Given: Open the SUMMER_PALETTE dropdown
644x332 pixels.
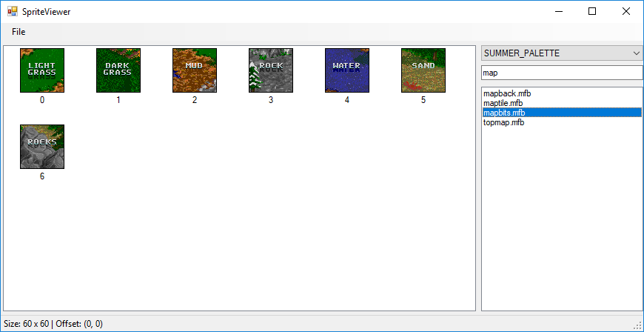Looking at the screenshot, I should tap(562, 53).
